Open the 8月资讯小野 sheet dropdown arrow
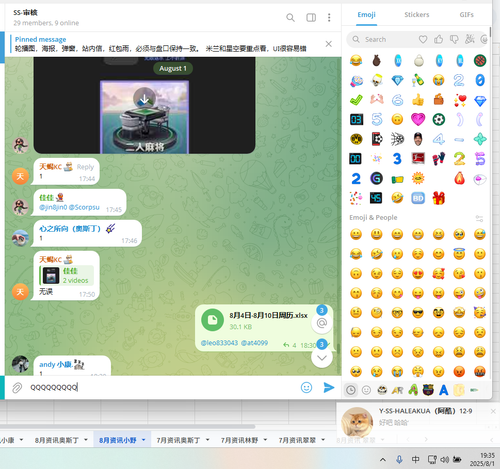Viewport: 500px width, 469px height. tap(144, 440)
